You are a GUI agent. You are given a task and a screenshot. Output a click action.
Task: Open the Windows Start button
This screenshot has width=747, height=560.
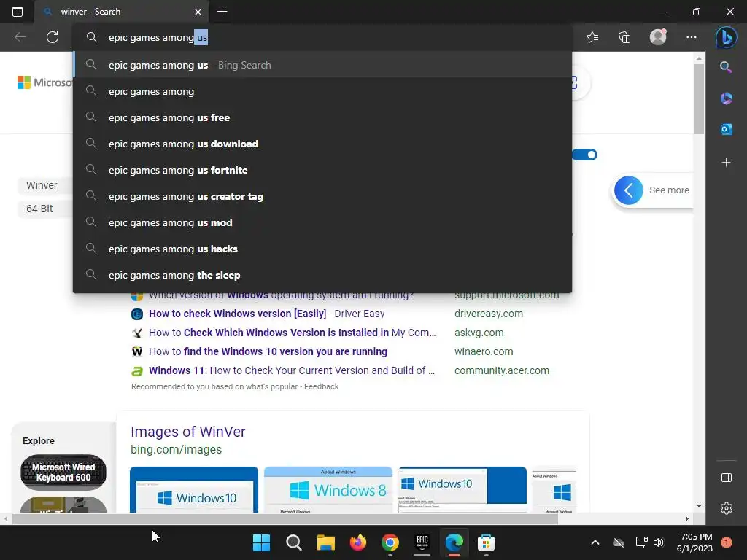click(261, 542)
